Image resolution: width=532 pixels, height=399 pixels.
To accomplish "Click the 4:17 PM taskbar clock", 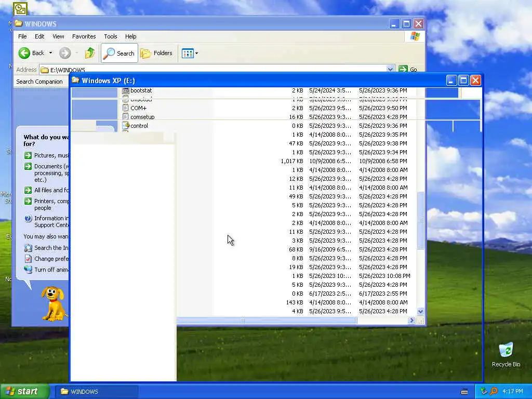I will 512,392.
